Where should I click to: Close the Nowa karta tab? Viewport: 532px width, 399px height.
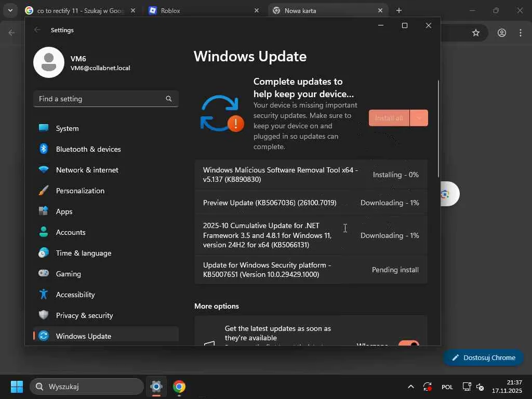click(x=380, y=10)
